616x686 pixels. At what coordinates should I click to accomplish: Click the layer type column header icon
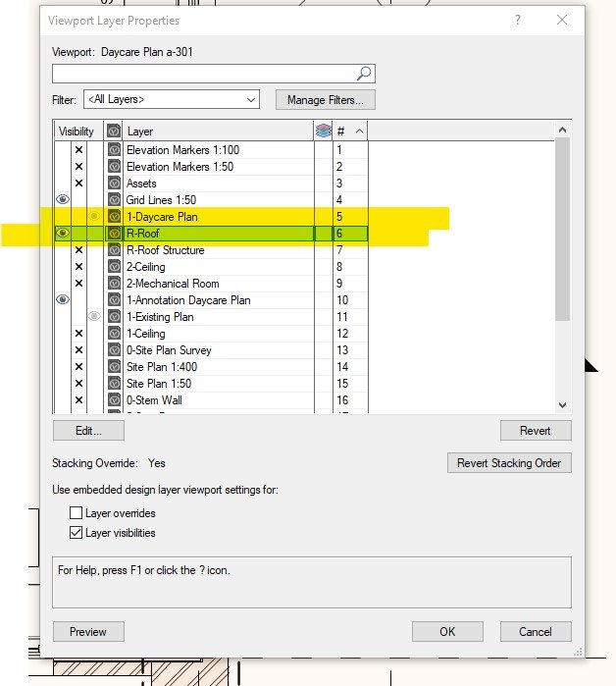[114, 132]
